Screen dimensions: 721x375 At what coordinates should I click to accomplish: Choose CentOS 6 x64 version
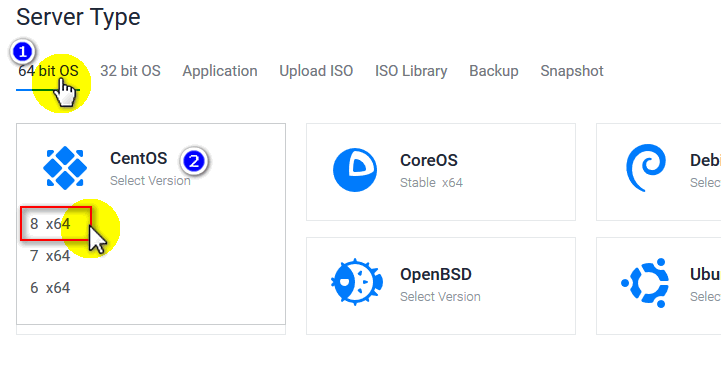coord(50,288)
